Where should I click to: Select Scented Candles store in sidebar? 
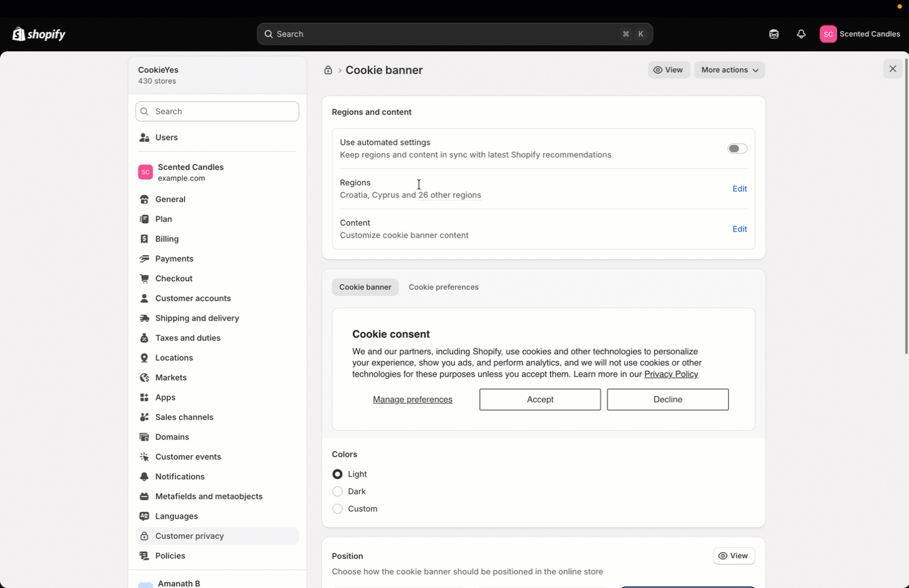217,172
